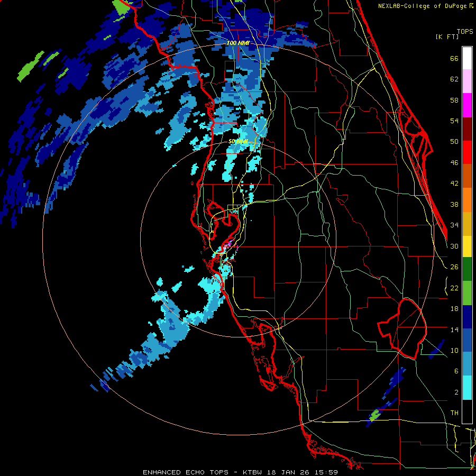The width and height of the screenshot is (476, 476).
Task: Click the 100 NMI range ring label
Action: point(238,43)
